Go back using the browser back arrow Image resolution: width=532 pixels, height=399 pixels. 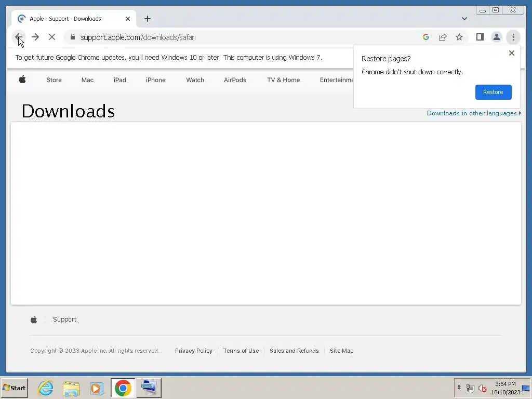pyautogui.click(x=19, y=37)
